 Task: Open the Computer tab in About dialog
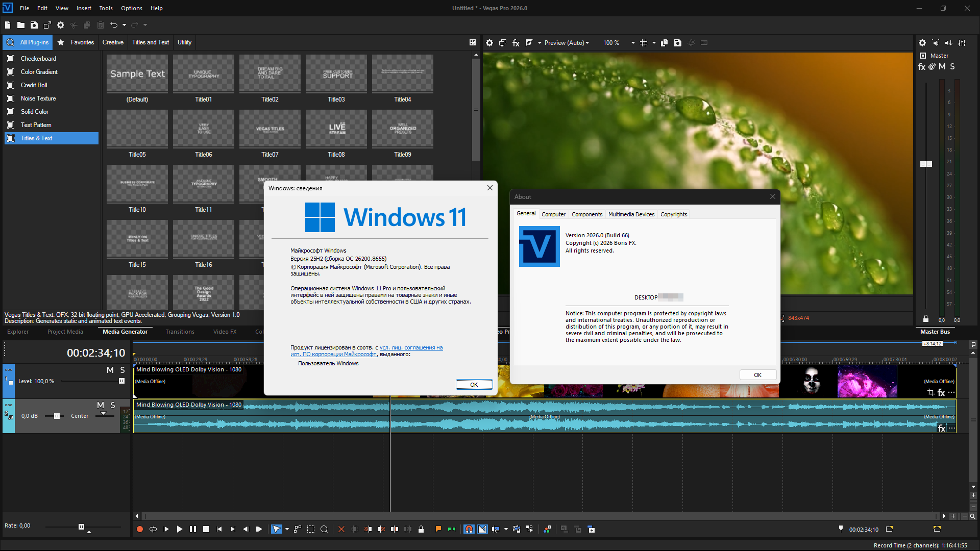tap(553, 214)
